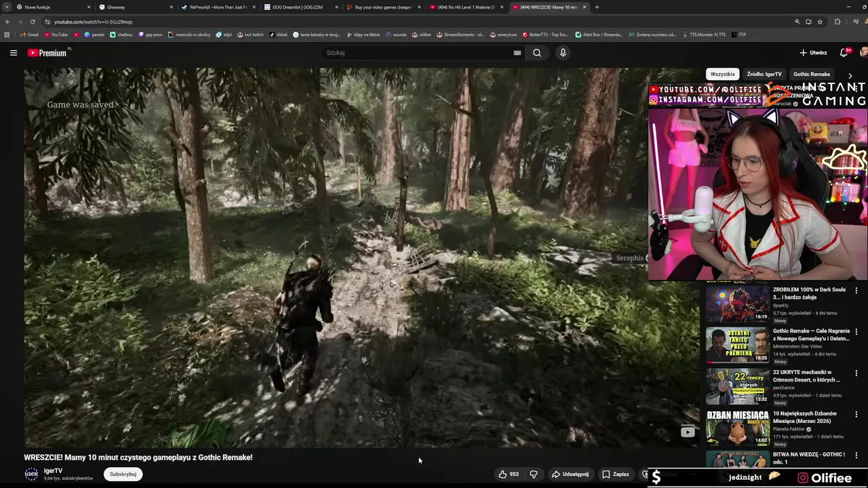
Task: Open the Chrome tab search dropdown arrow
Action: [x=6, y=7]
